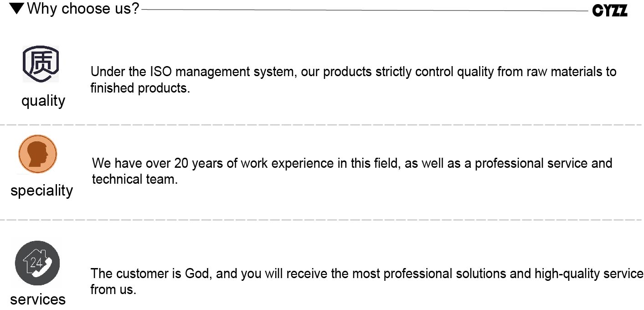
Task: Click the word 'ISO' in the quality description
Action: click(x=160, y=72)
